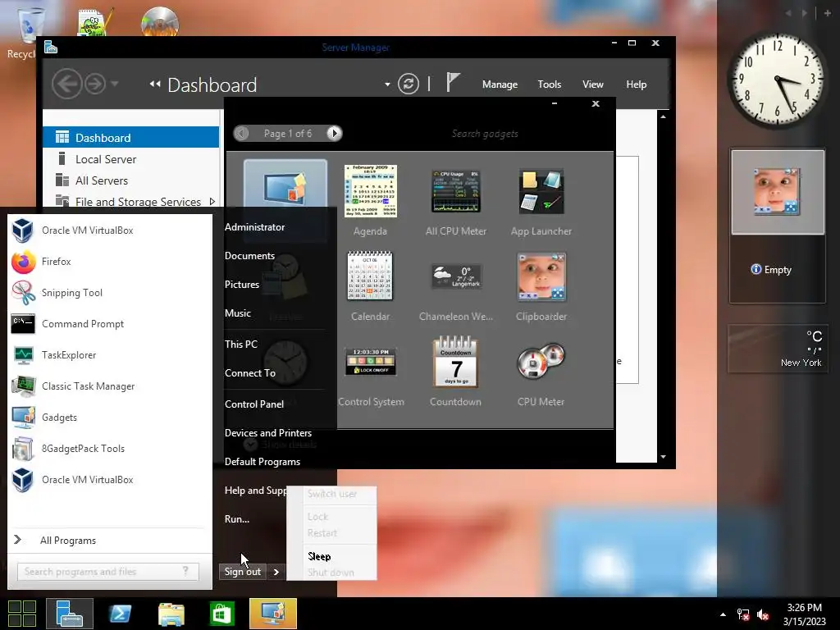Open Default Programs
This screenshot has width=840, height=630.
pyautogui.click(x=262, y=462)
